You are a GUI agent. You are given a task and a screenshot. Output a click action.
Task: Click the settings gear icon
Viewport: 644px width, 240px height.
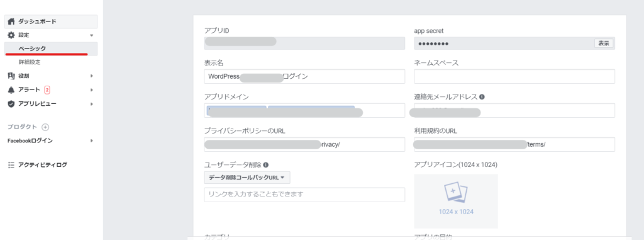pos(11,35)
